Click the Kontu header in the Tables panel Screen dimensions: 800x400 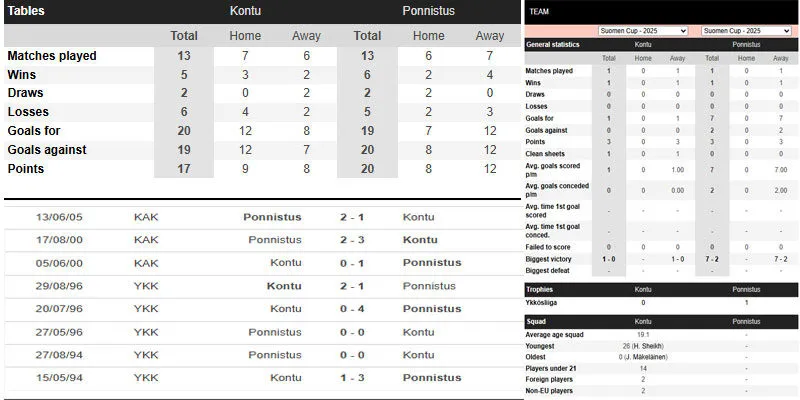246,11
